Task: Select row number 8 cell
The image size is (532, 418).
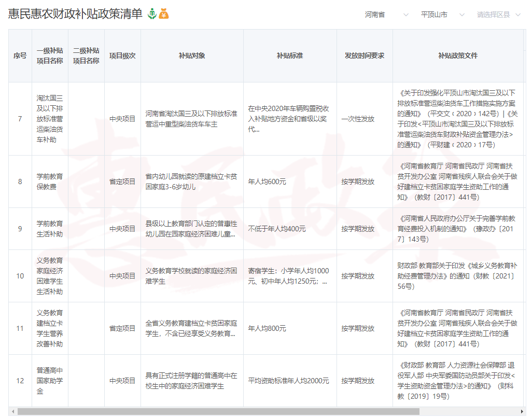Action: click(20, 182)
